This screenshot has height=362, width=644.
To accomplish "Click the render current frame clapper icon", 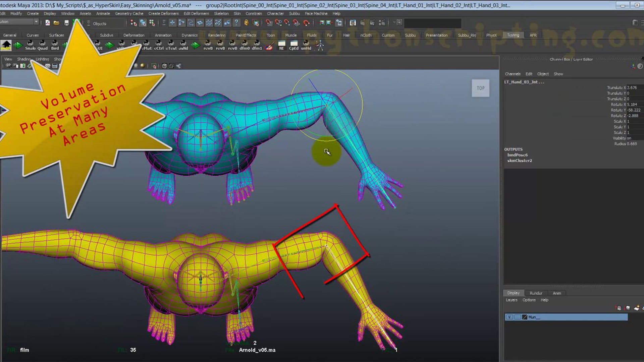I will [x=363, y=23].
